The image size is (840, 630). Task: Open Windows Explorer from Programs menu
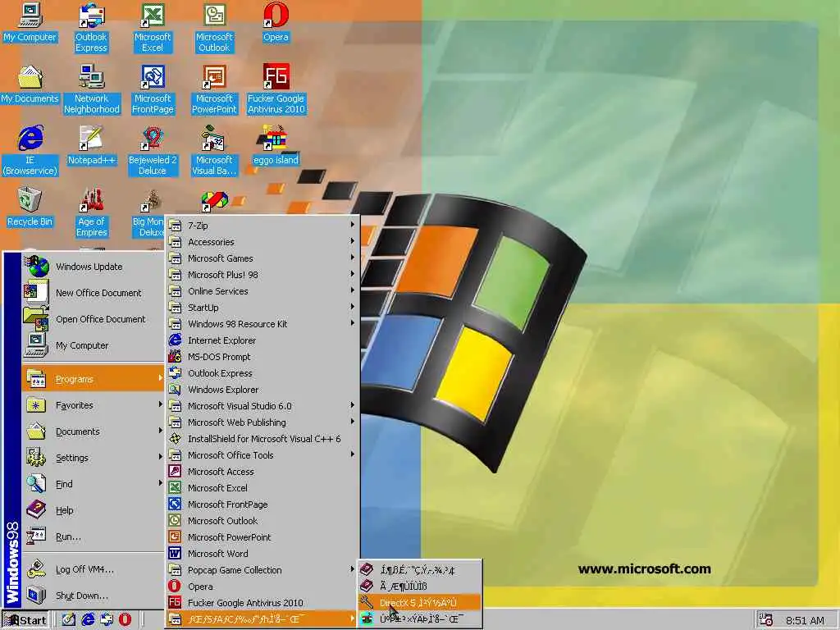[x=262, y=390]
